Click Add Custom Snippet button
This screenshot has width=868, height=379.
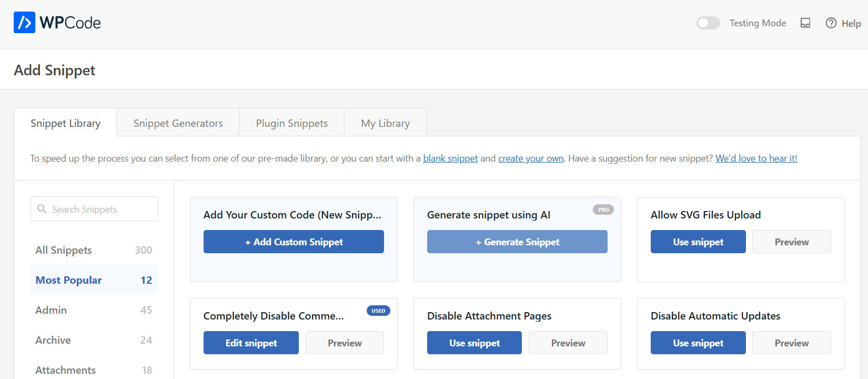pos(294,242)
